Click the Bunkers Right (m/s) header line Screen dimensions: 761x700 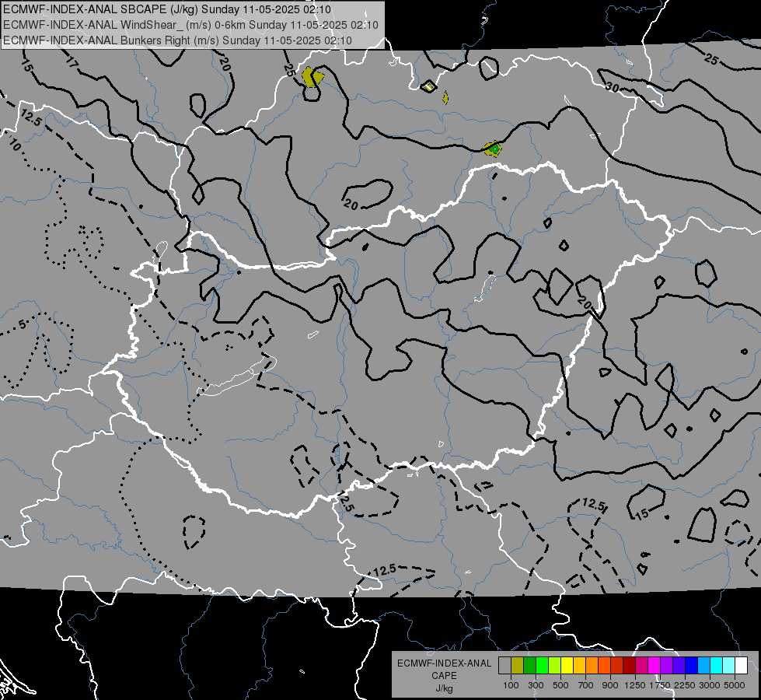pyautogui.click(x=177, y=40)
